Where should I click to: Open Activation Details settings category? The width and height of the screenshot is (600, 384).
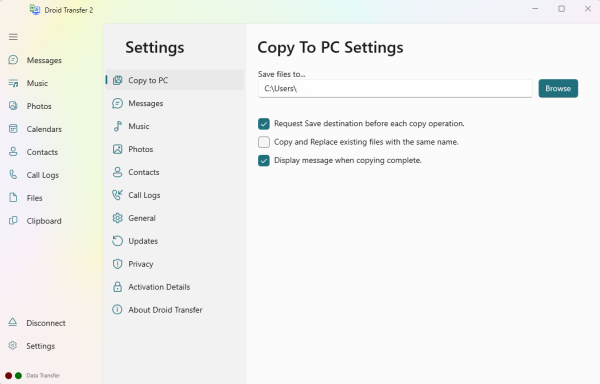[174, 287]
